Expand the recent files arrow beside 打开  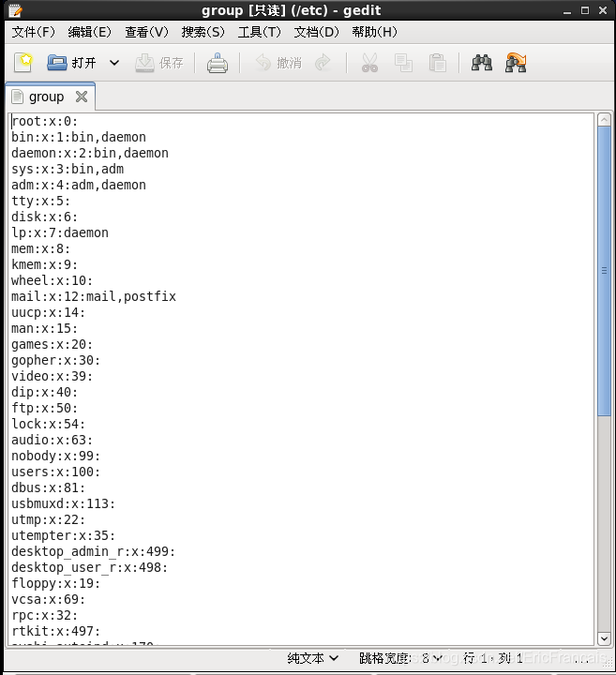click(114, 63)
